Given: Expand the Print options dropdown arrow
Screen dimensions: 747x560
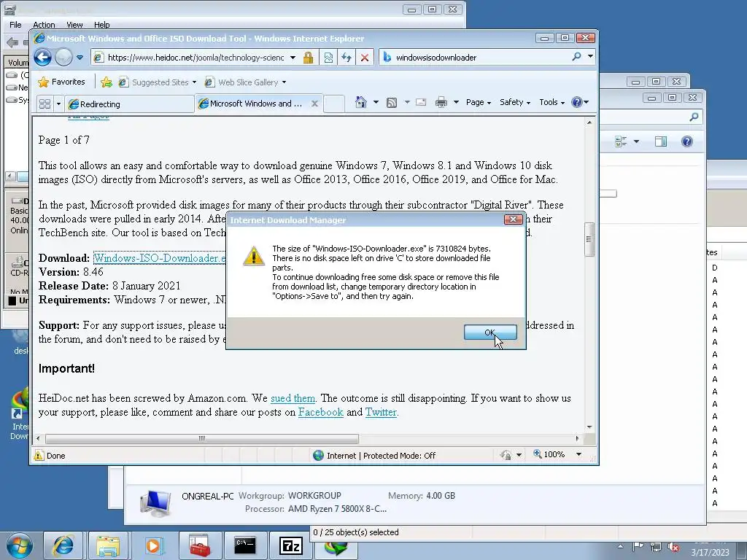Looking at the screenshot, I should click(456, 102).
